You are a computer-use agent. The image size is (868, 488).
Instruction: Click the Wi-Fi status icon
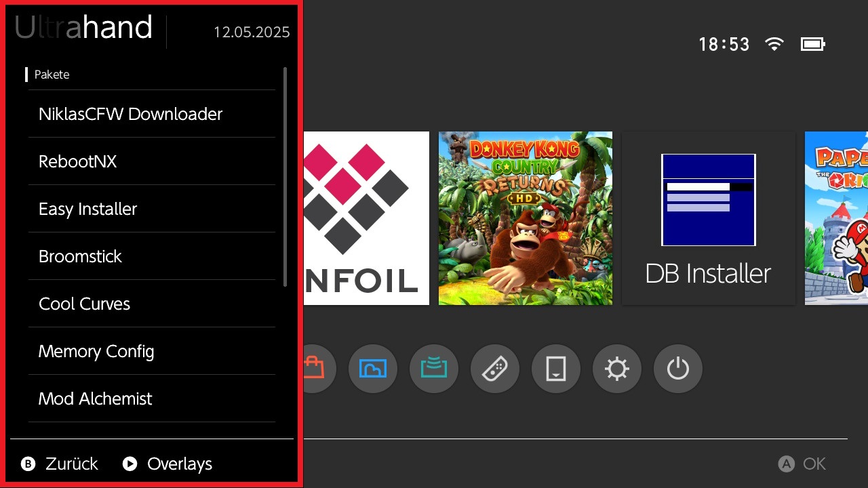tap(774, 44)
